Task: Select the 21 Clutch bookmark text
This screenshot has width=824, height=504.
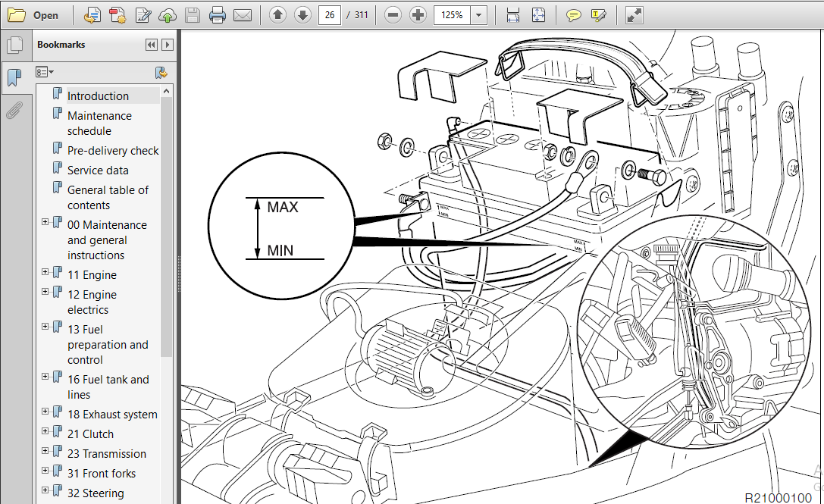Action: [90, 434]
